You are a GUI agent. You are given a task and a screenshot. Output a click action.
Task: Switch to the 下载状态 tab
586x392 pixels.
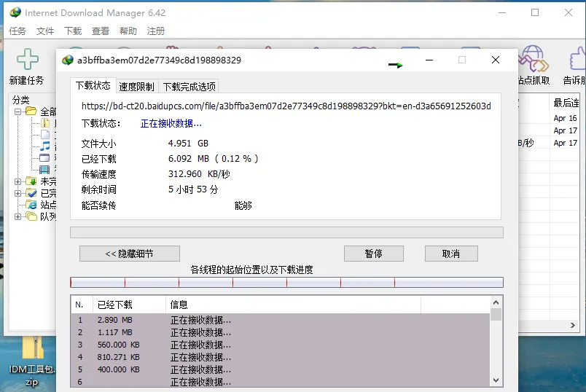click(93, 85)
